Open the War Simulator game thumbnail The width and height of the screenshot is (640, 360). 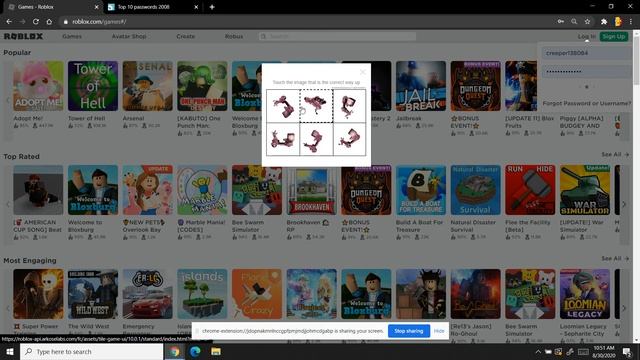point(585,190)
